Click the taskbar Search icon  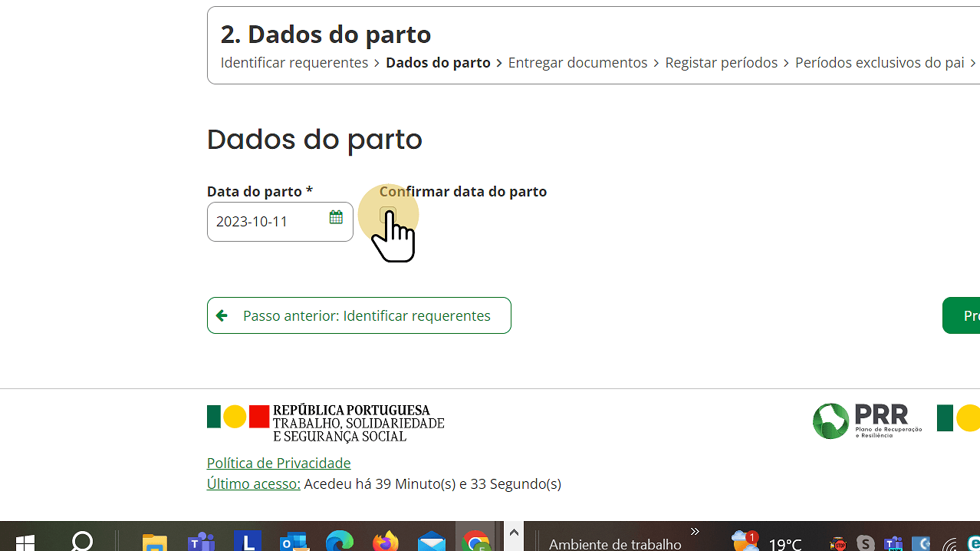pyautogui.click(x=81, y=542)
